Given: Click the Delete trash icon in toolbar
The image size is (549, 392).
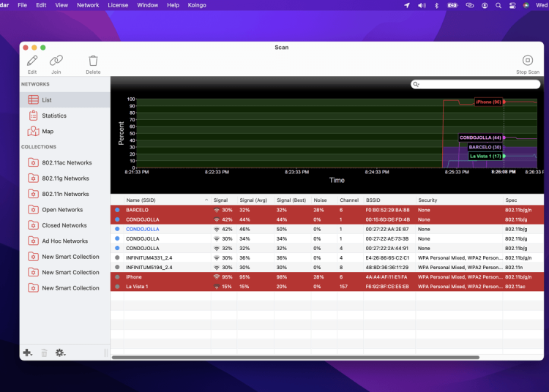Looking at the screenshot, I should pyautogui.click(x=93, y=61).
